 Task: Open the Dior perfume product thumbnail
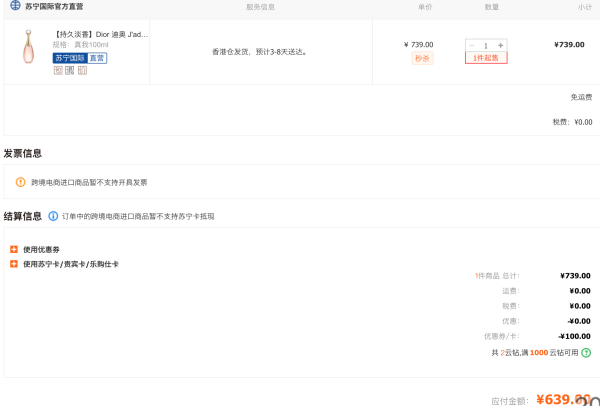coord(28,47)
